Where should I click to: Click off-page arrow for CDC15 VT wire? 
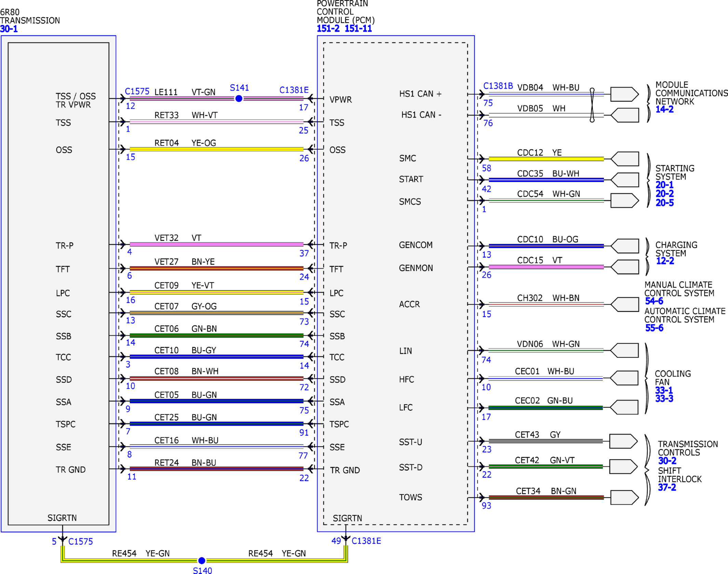624,267
